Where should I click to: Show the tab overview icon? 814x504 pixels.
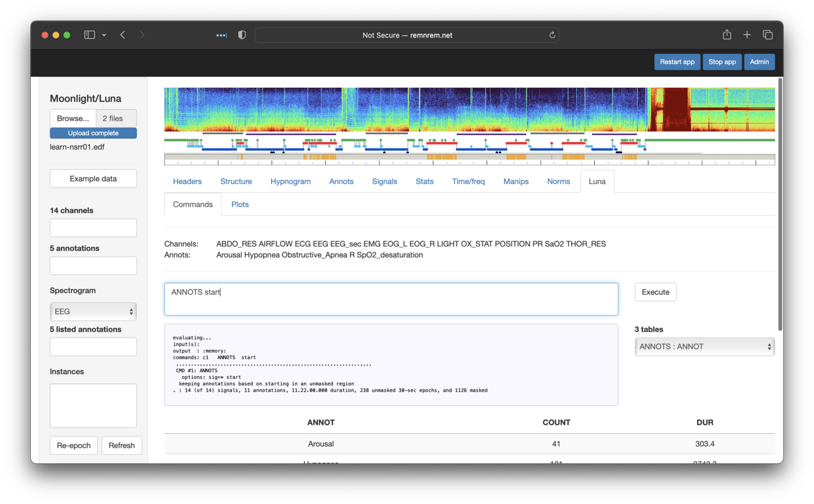pos(767,35)
